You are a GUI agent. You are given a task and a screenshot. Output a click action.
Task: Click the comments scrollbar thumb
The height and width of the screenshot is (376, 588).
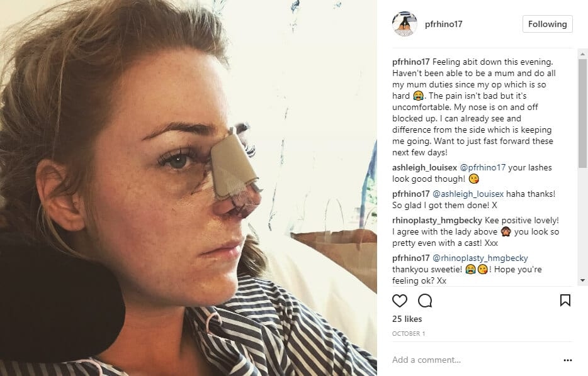(x=582, y=113)
